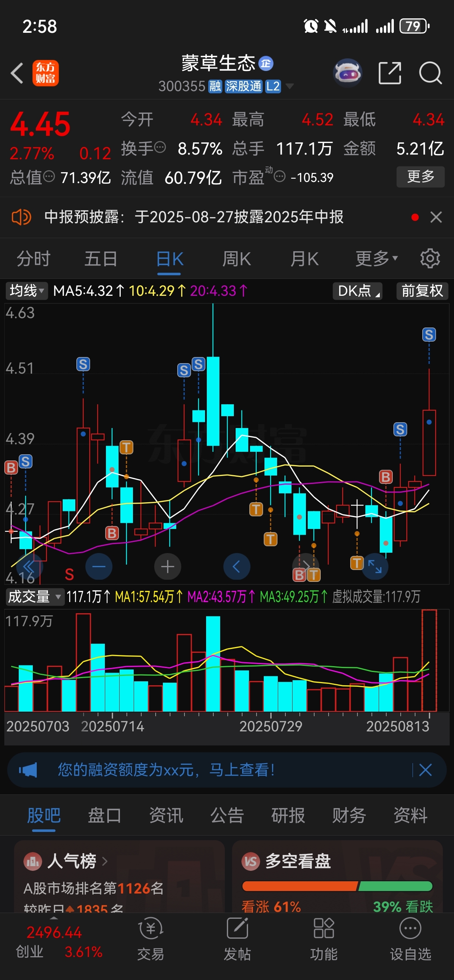The height and width of the screenshot is (980, 454).
Task: Expand chart to fullscreen with diagonal arrows
Action: [375, 566]
